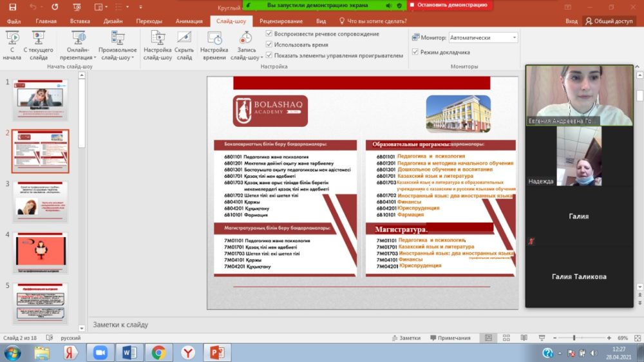Select slide 4 thumbnail with red background
Image resolution: width=644 pixels, height=362 pixels.
[x=40, y=252]
